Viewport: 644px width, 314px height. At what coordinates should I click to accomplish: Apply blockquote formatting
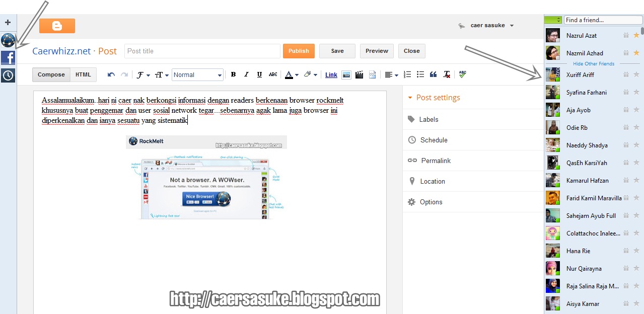coord(433,74)
